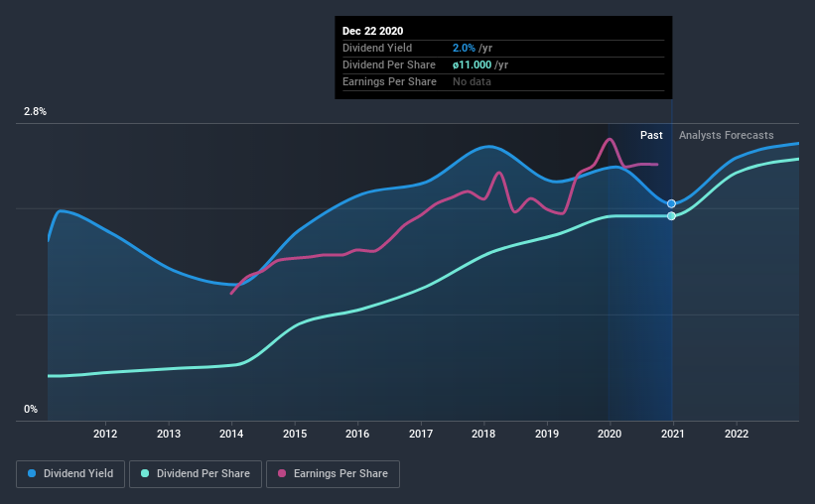
Task: Click the tooltip Dividend Yield row label
Action: pos(377,49)
